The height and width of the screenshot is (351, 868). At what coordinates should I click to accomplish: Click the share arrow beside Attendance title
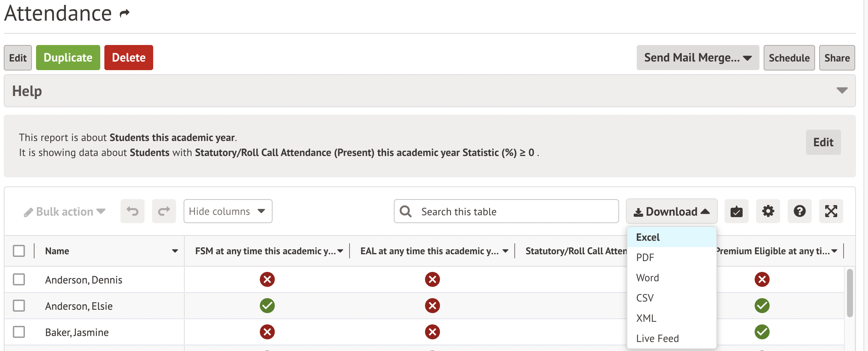coord(125,14)
